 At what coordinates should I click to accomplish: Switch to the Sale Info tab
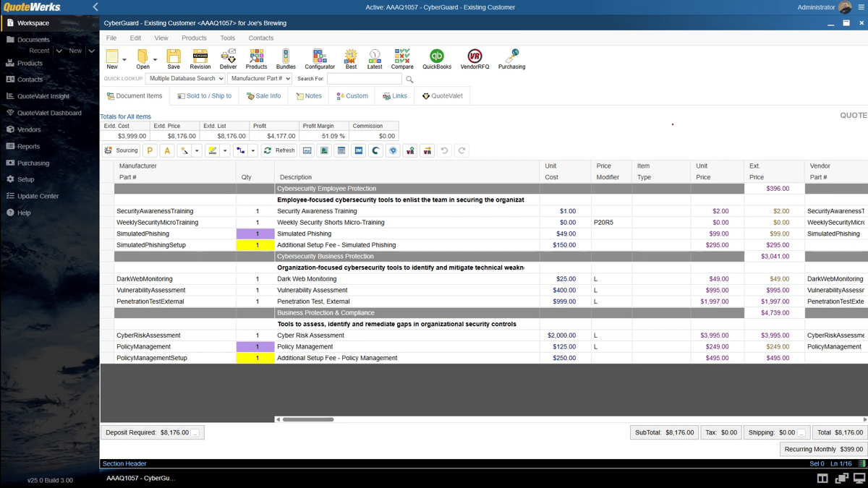point(263,96)
